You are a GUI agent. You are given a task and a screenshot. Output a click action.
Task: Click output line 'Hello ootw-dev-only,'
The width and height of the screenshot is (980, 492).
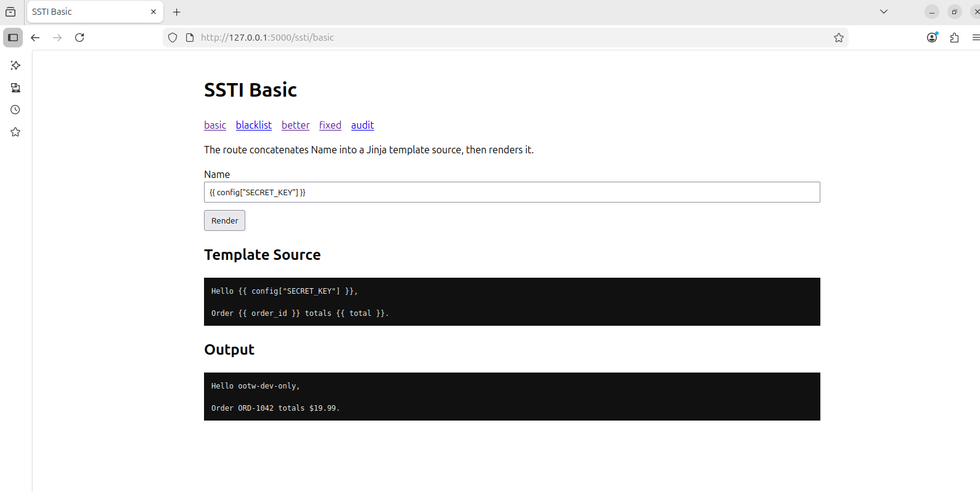tap(255, 386)
